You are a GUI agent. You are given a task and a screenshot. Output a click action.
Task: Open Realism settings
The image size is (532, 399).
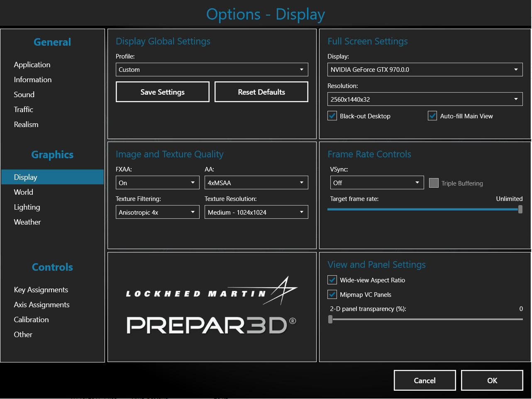click(x=26, y=125)
